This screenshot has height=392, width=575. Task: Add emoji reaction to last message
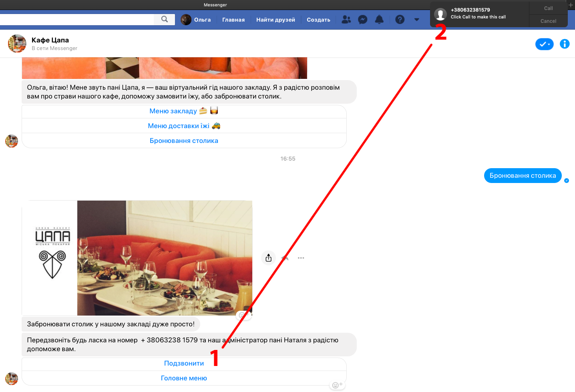point(337,385)
